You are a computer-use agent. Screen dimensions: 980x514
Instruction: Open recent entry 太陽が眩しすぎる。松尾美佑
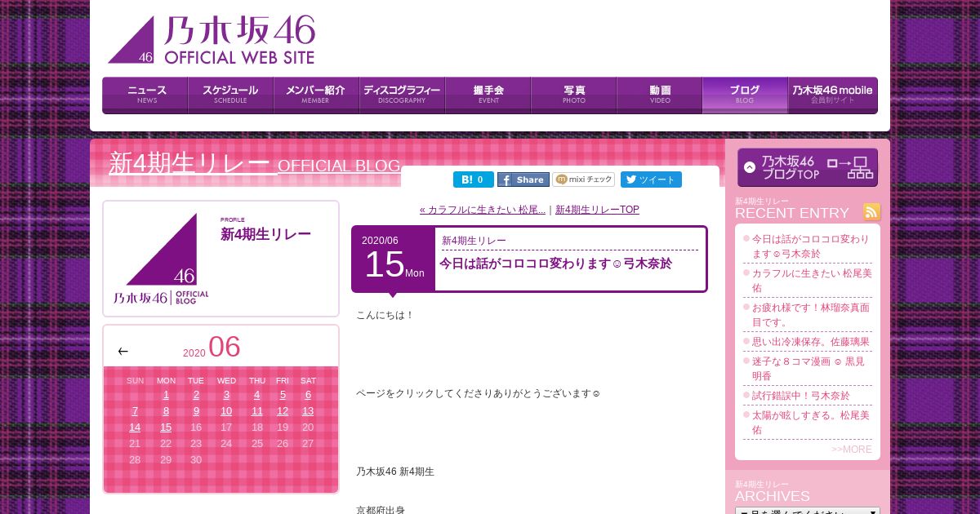pos(811,423)
